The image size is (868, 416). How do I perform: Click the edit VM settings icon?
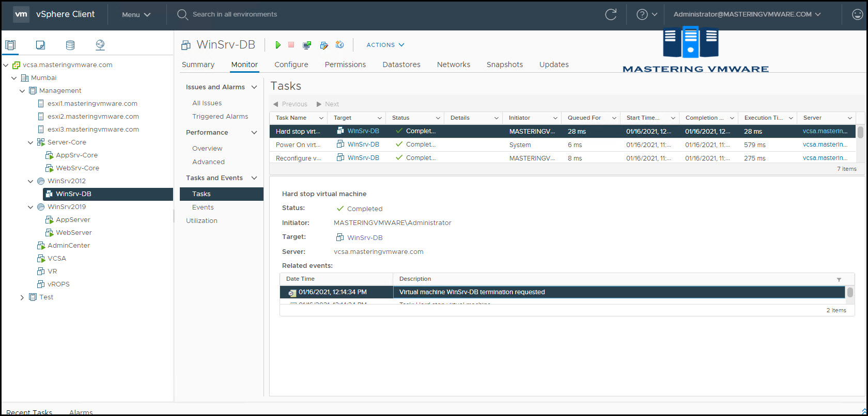pyautogui.click(x=324, y=45)
